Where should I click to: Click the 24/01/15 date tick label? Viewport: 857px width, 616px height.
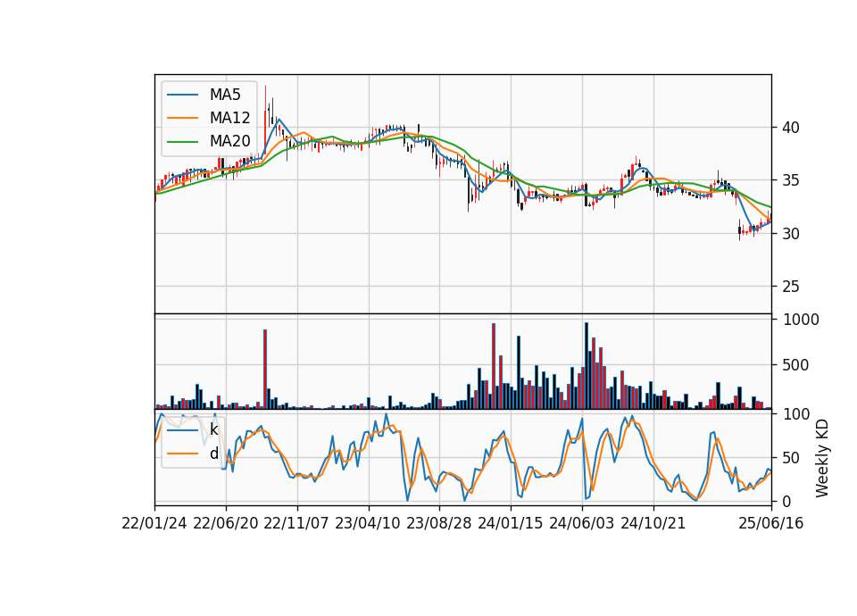(x=511, y=523)
